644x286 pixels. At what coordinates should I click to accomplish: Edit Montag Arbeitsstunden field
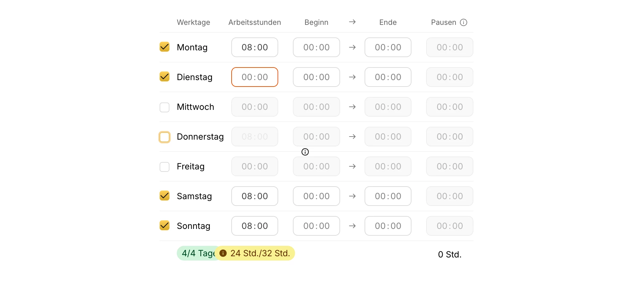[x=255, y=47]
